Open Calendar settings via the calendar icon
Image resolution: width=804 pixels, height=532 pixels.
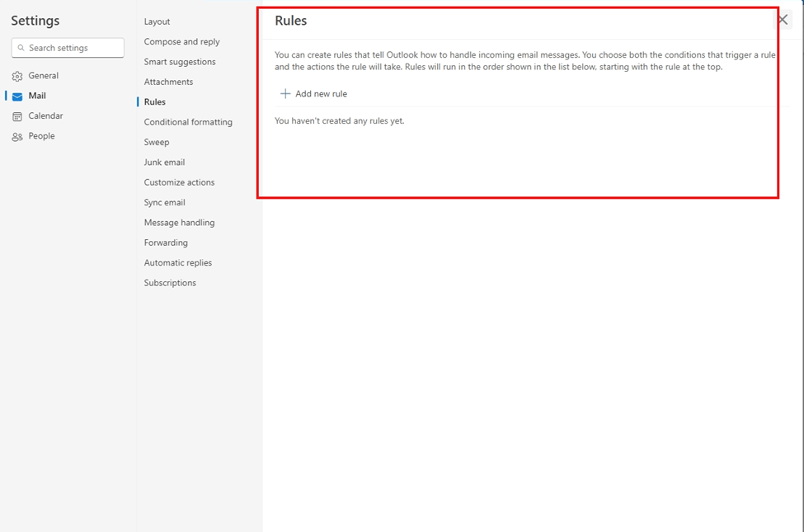click(16, 115)
